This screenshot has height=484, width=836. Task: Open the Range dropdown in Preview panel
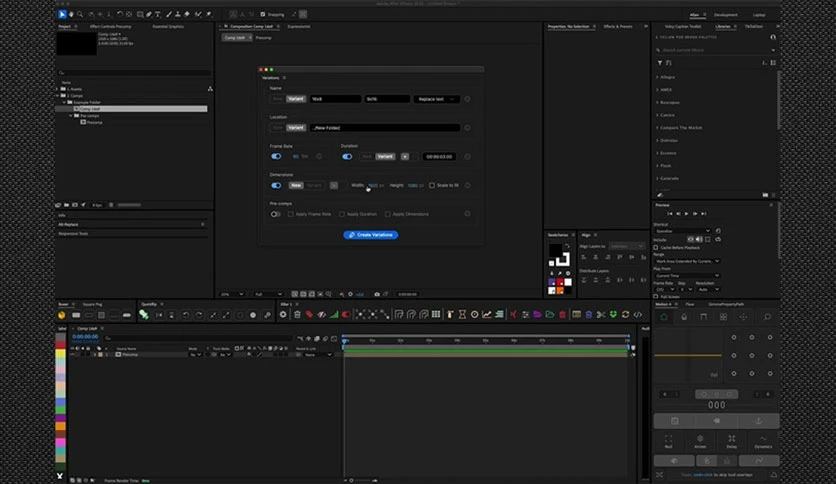click(687, 261)
